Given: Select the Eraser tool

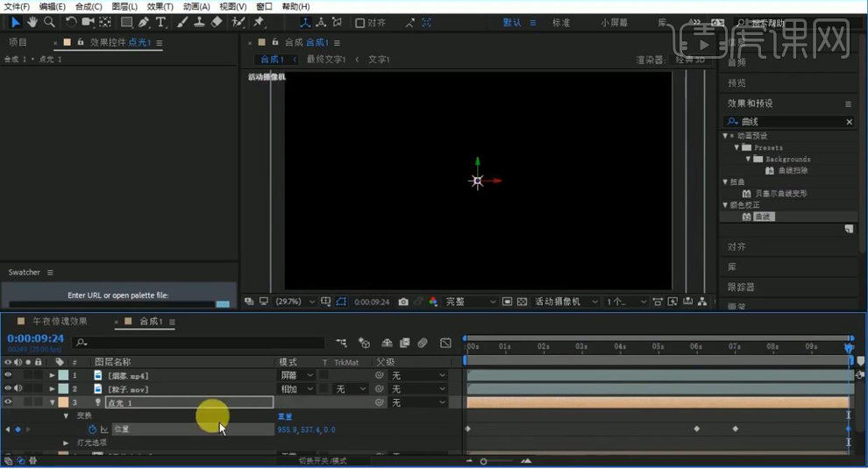Looking at the screenshot, I should point(217,22).
